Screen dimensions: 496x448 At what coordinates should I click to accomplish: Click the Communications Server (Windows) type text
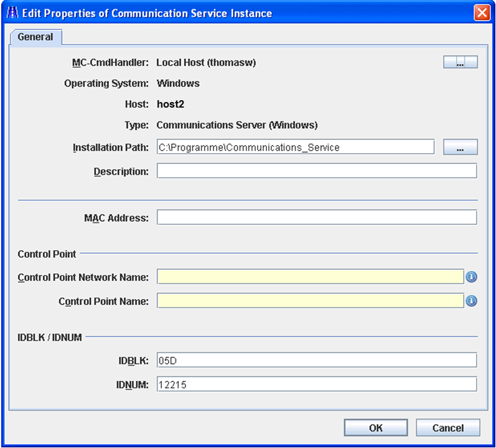coord(236,125)
